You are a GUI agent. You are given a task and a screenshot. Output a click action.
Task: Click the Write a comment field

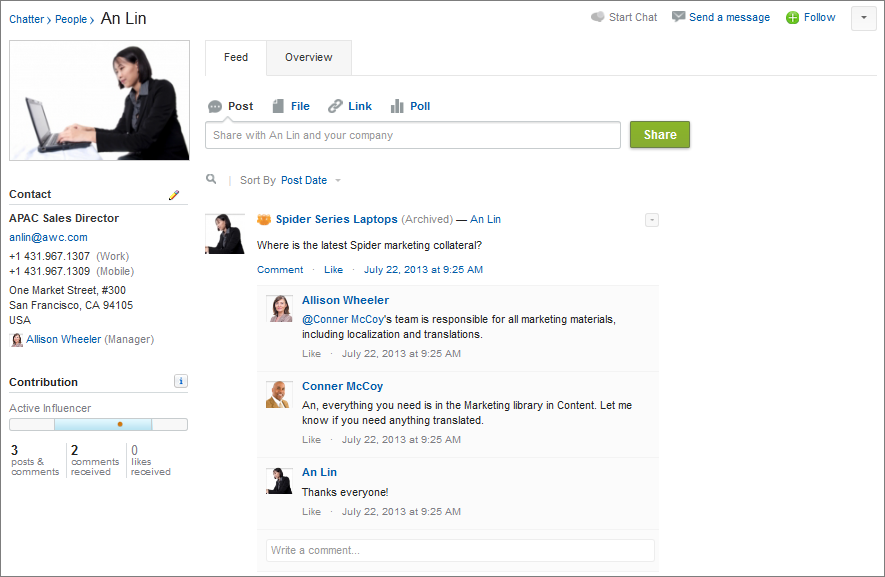click(460, 550)
